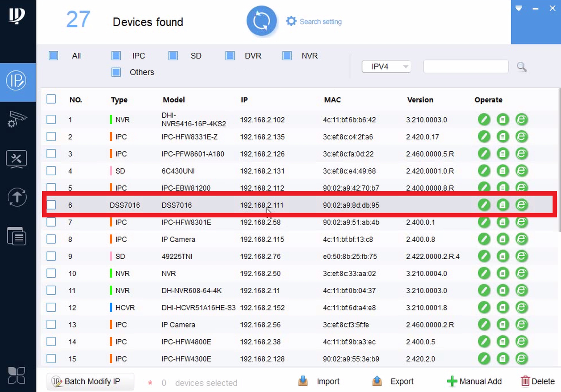The image size is (561, 392).
Task: Click the search magnifier icon
Action: [x=521, y=67]
